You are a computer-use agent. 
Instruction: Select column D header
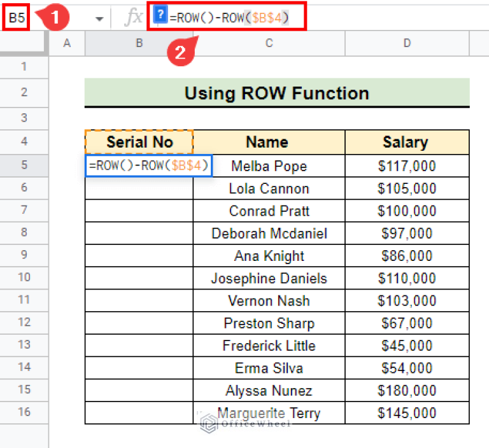(406, 43)
